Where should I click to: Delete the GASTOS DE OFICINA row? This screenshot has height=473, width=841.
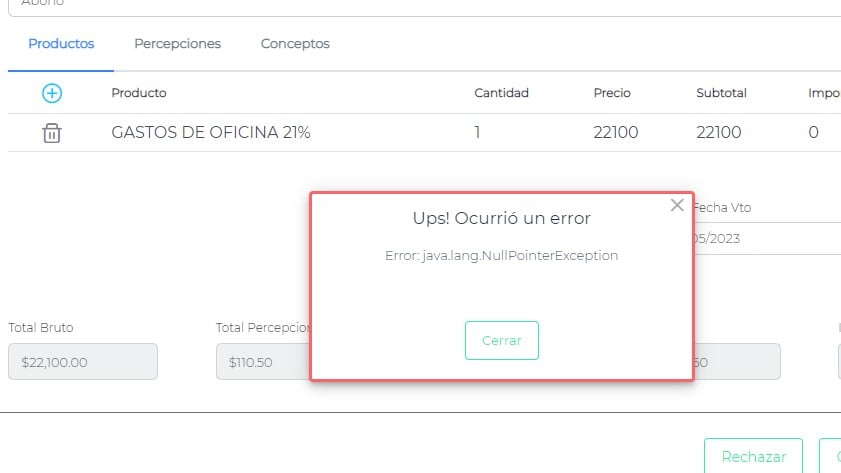[x=52, y=133]
